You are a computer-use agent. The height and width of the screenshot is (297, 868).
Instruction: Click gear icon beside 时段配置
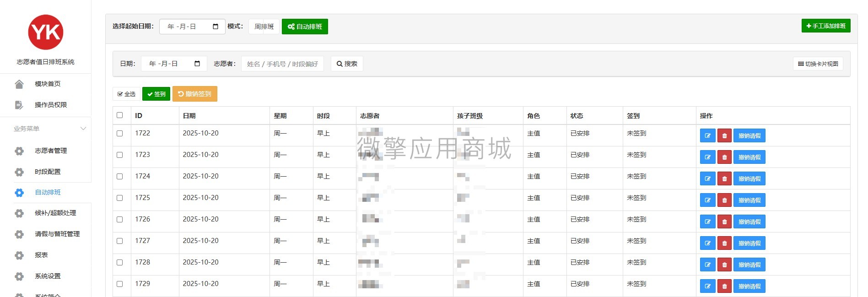(19, 172)
